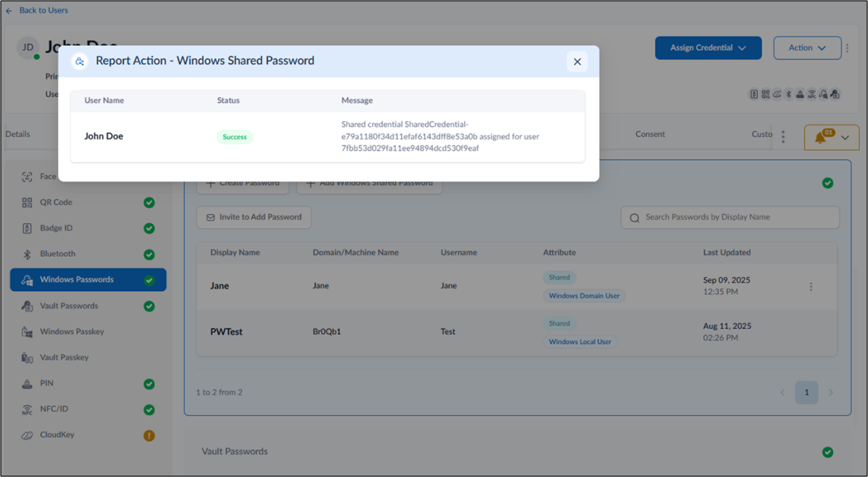Select QR Code in sidebar
Screen dimensions: 868x477
click(88, 202)
